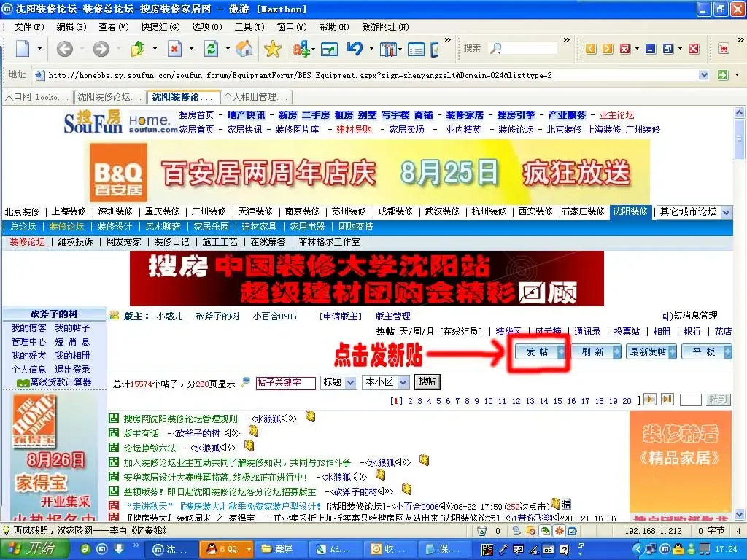Click the 离线贷款计算器 calculator link
The height and width of the screenshot is (560, 747).
point(61,382)
